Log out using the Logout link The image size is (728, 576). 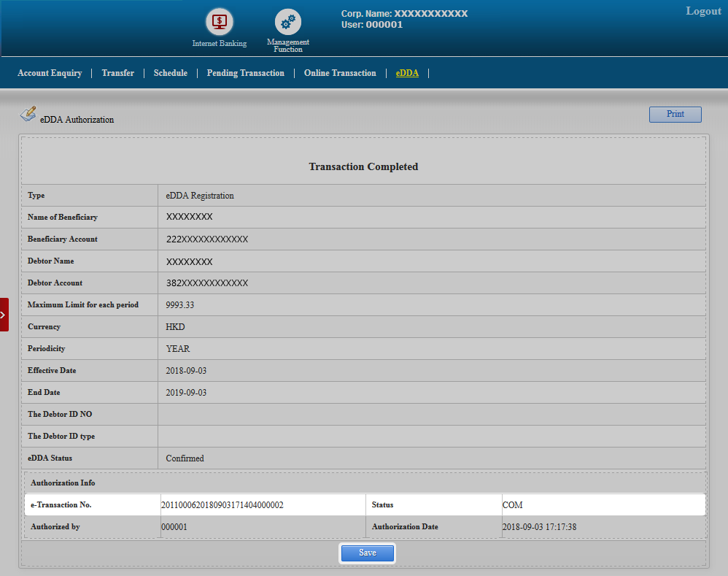(703, 11)
